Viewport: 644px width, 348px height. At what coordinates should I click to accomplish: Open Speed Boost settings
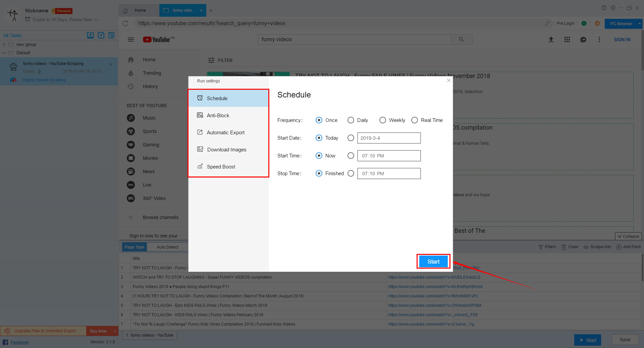coord(228,166)
